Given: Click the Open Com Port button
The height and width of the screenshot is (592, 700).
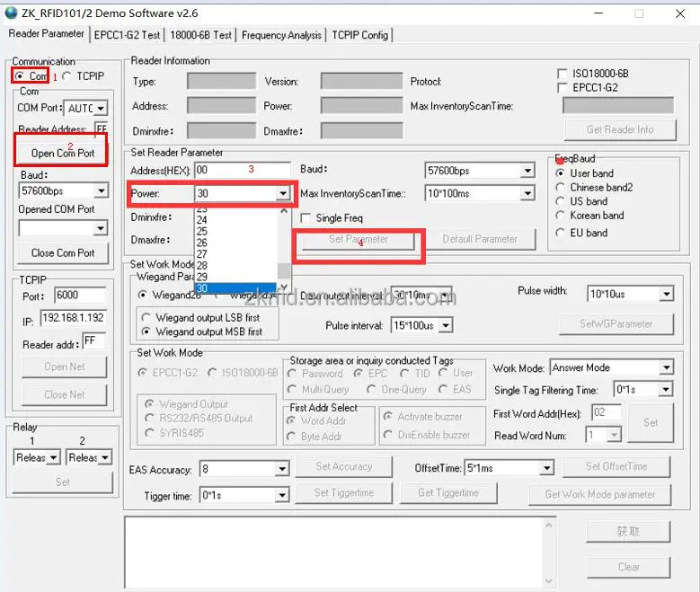Looking at the screenshot, I should pos(63,153).
